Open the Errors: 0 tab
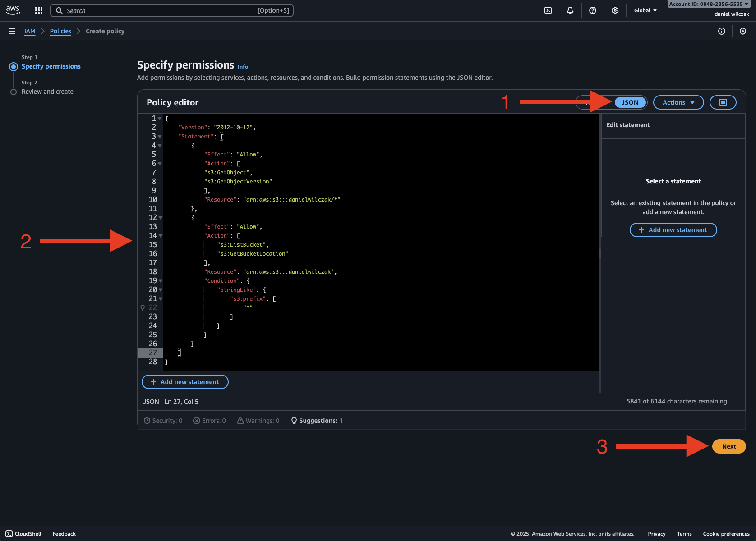Viewport: 756px width, 541px height. pos(210,421)
